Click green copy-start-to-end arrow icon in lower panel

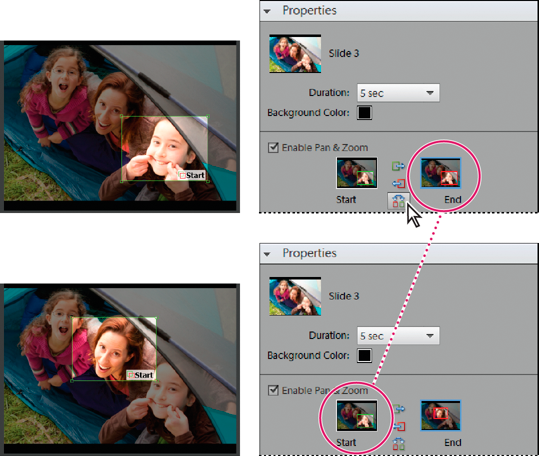pos(399,409)
